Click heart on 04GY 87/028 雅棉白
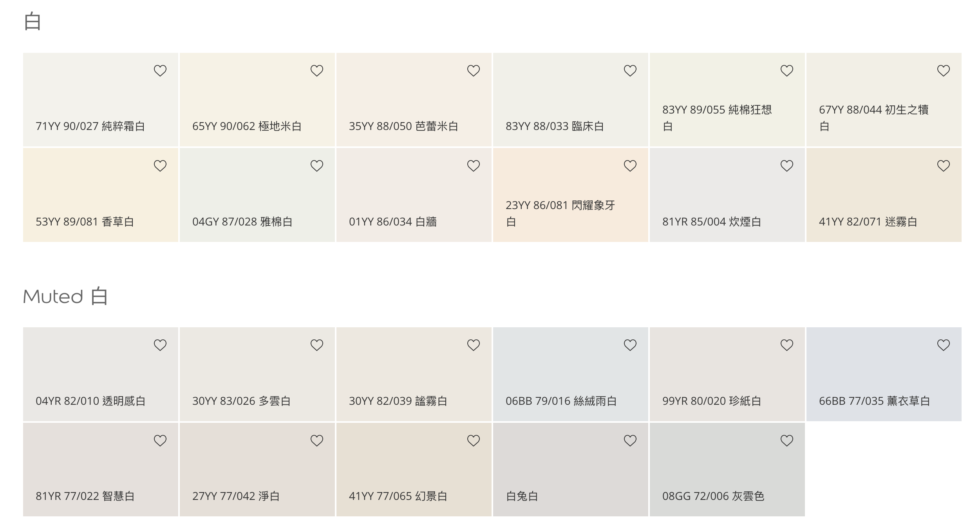Screen dimensions: 980x523 click(x=316, y=166)
